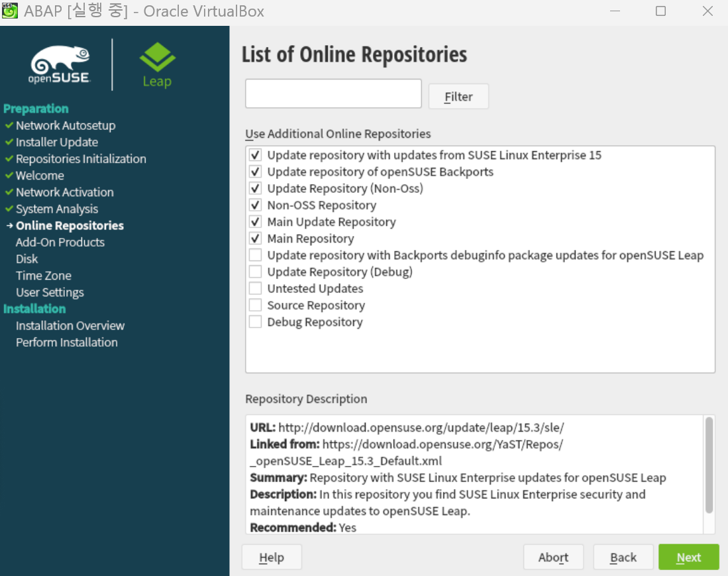The width and height of the screenshot is (728, 576).
Task: Toggle SUSE Linux Enterprise 15 update repository checkbox
Action: 255,154
